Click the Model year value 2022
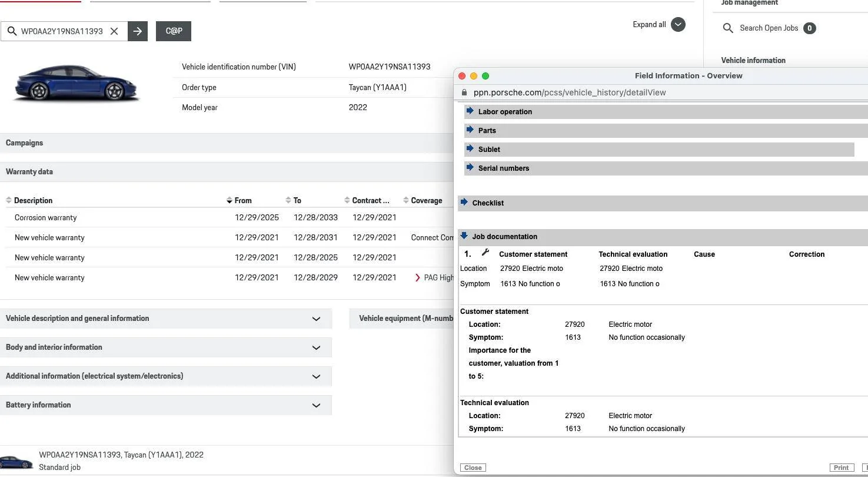The width and height of the screenshot is (868, 477). 358,108
